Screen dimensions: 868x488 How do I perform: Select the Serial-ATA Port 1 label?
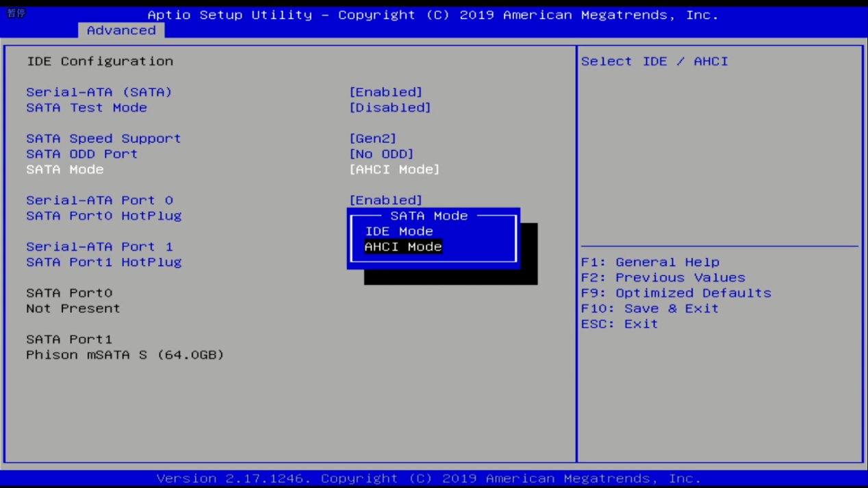pyautogui.click(x=99, y=247)
